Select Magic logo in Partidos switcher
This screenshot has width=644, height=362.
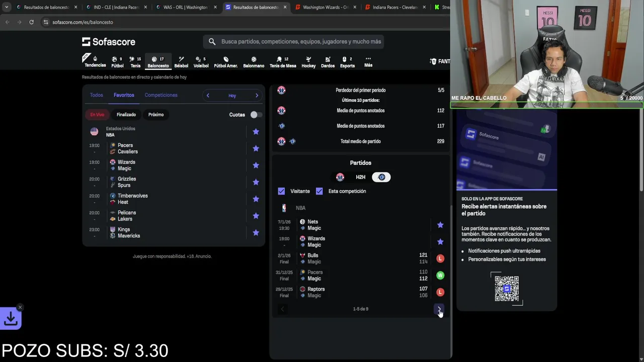click(381, 177)
